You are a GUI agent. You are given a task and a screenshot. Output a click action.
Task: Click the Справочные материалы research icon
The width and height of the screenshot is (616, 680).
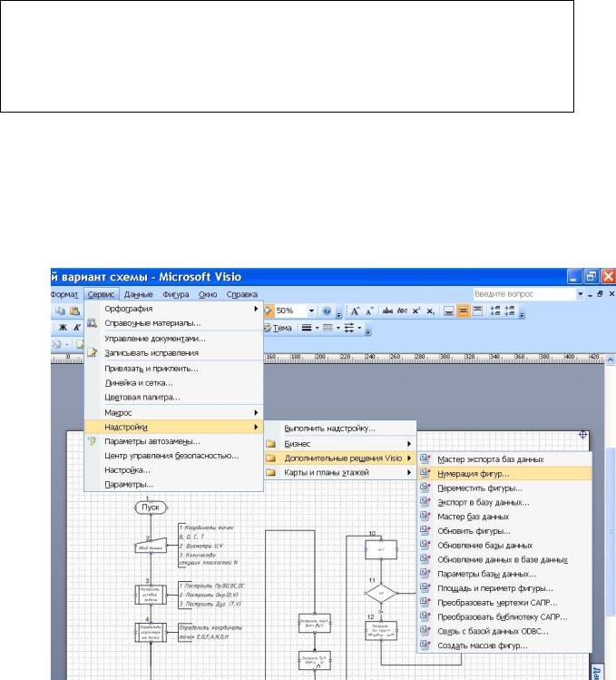coord(92,323)
